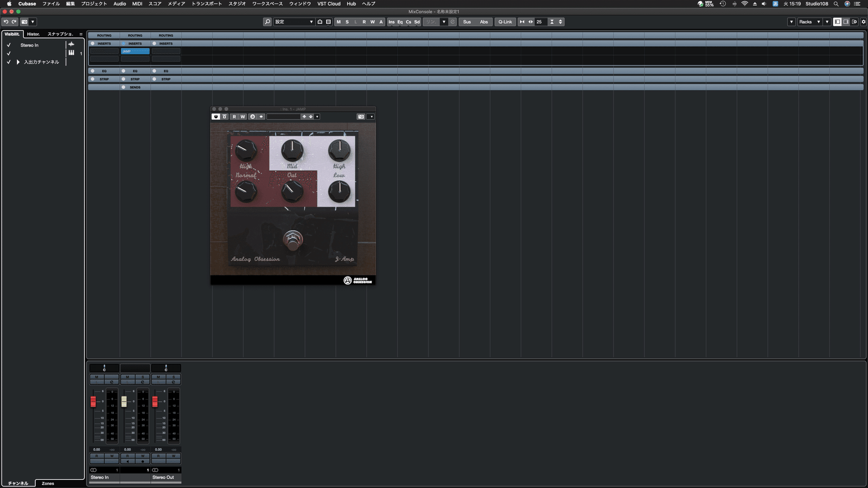Open the Racks selector dropdown
This screenshot has height=488, width=868.
(x=809, y=22)
